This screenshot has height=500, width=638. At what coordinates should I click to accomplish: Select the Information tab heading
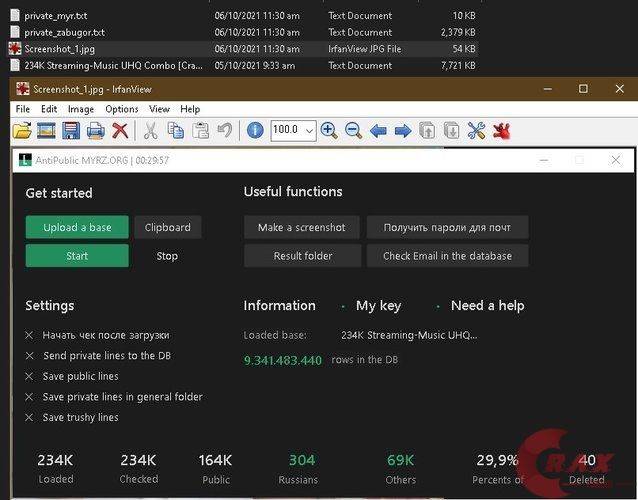pyautogui.click(x=280, y=306)
